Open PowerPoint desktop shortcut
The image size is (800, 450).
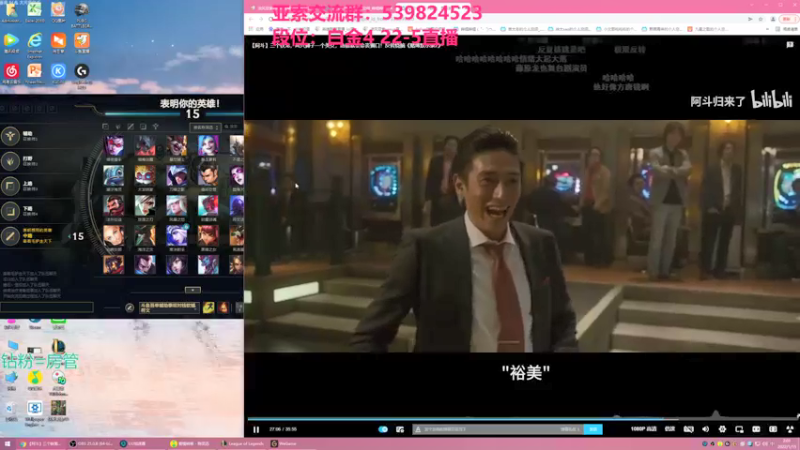click(x=34, y=73)
